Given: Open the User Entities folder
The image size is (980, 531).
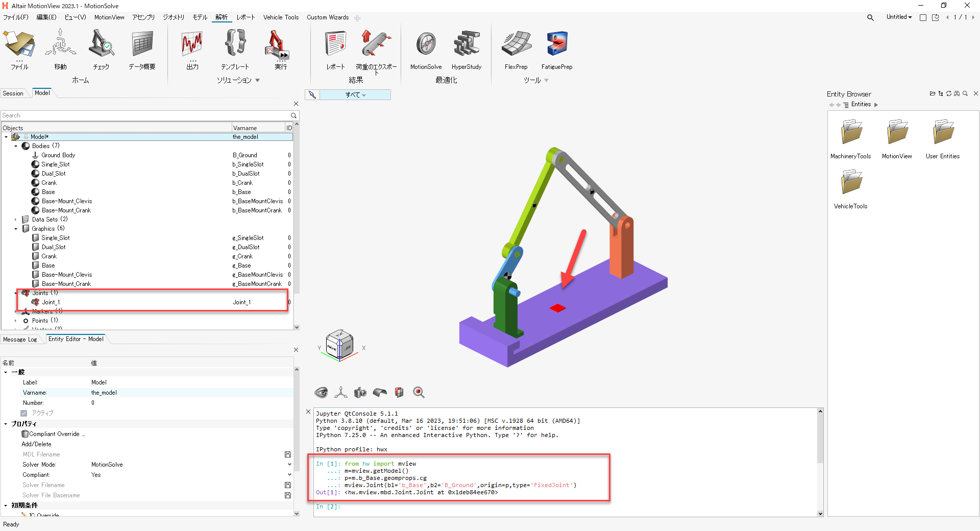Looking at the screenshot, I should pyautogui.click(x=943, y=133).
